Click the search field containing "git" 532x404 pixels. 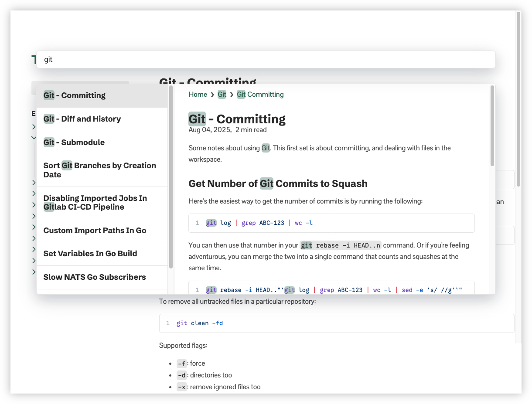coord(266,59)
